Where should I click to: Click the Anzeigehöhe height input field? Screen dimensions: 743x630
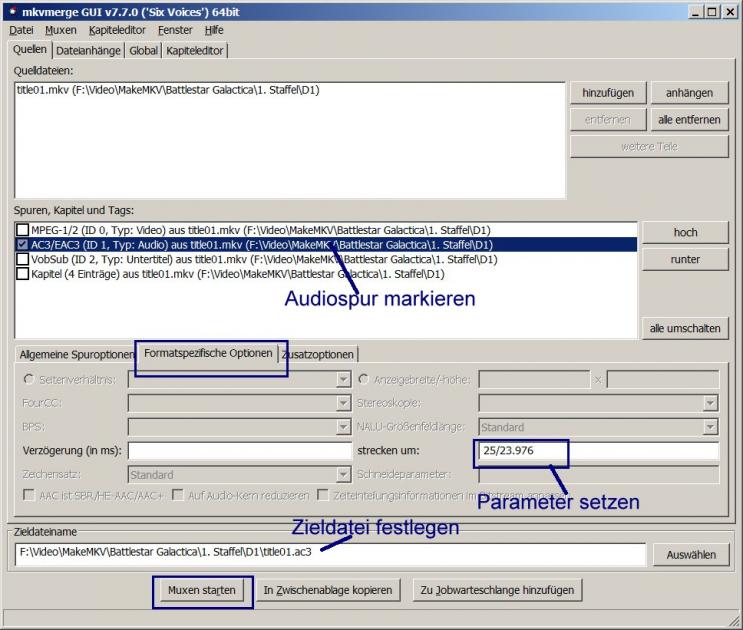pos(663,379)
